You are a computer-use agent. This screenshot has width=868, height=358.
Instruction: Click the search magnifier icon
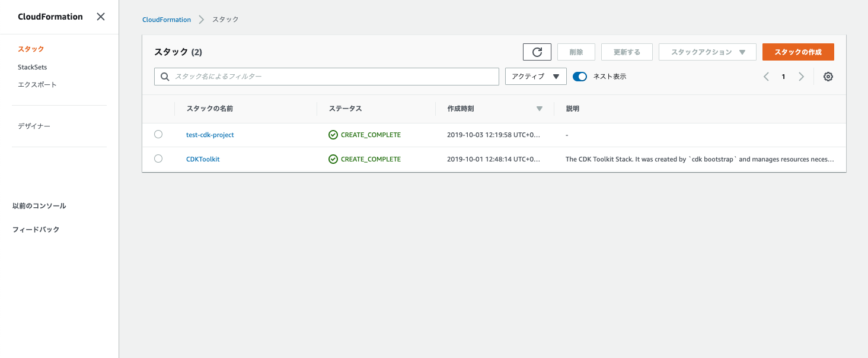coord(165,77)
